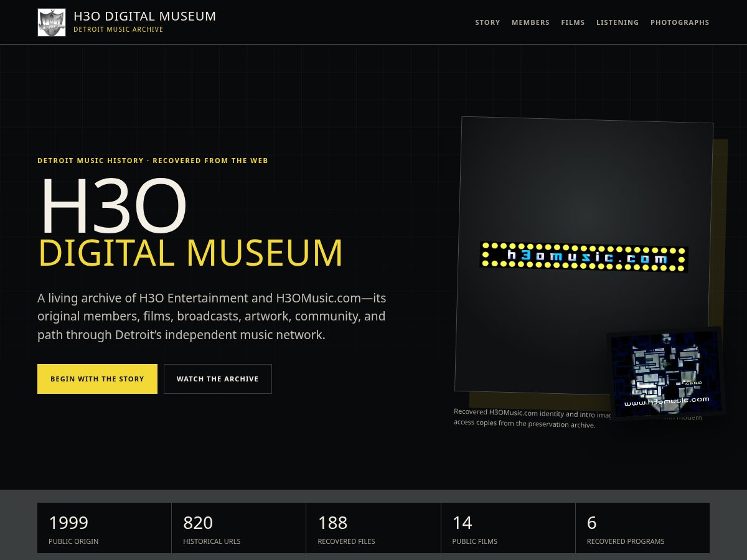This screenshot has width=747, height=560.
Task: Open the Story navigation link
Action: click(487, 22)
